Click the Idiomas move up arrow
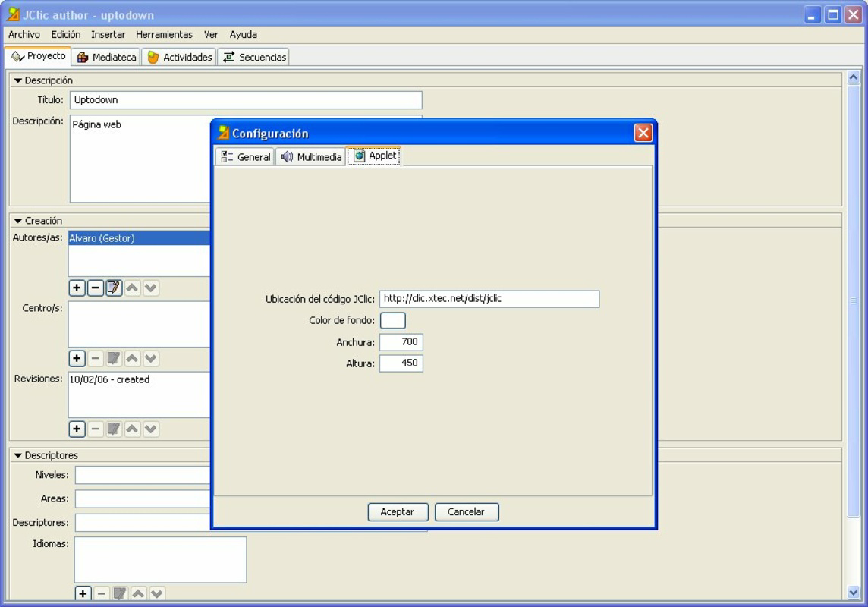This screenshot has height=607, width=868. 138,593
